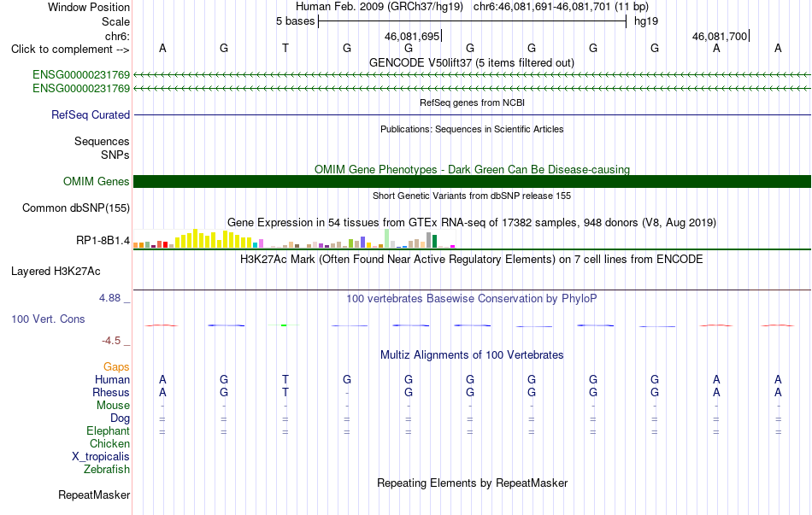812x515 pixels.
Task: Open the 'RefSeq genes from NCBI' track title
Action: click(x=472, y=102)
